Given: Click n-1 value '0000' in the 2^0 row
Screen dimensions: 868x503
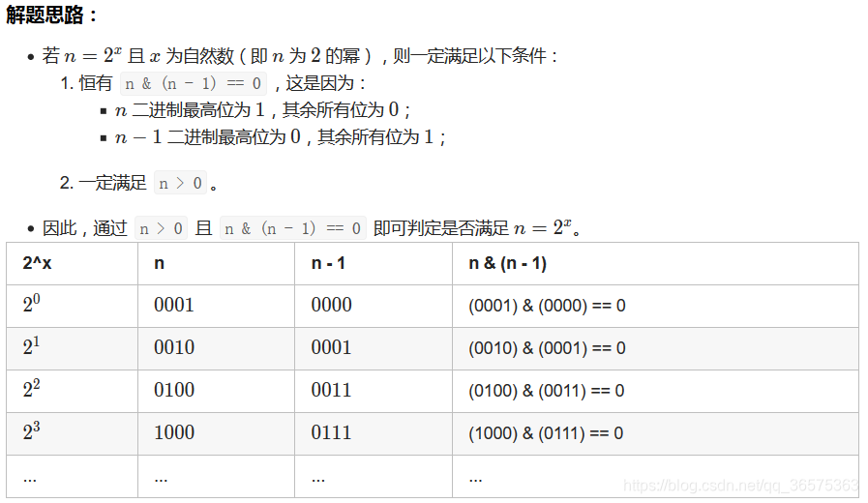Looking at the screenshot, I should [332, 305].
